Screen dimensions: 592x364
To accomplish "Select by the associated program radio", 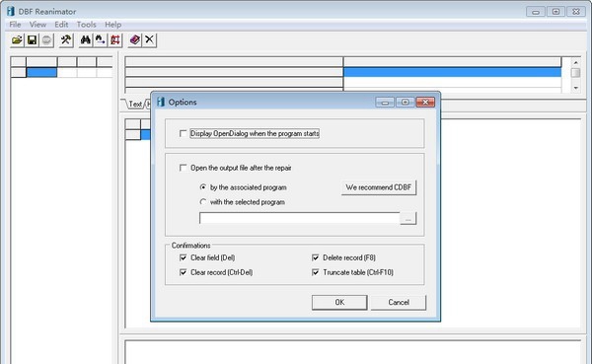I will (203, 187).
